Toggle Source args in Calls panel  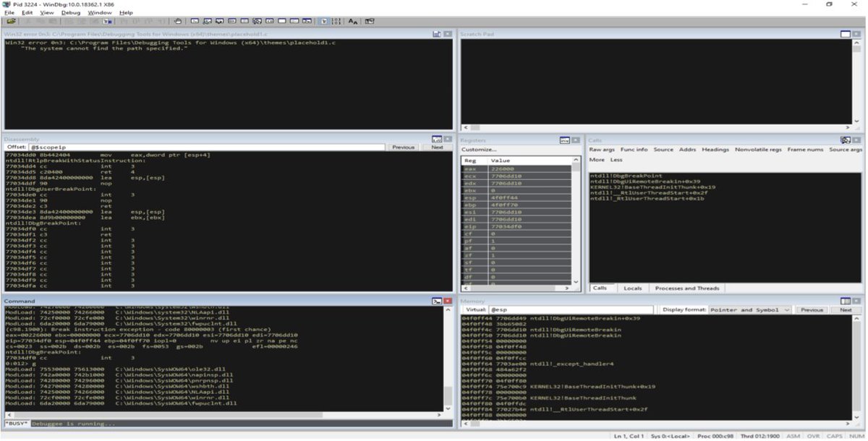coord(846,150)
